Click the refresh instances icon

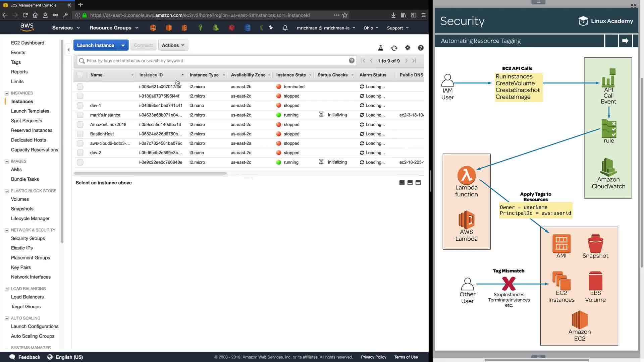click(394, 48)
